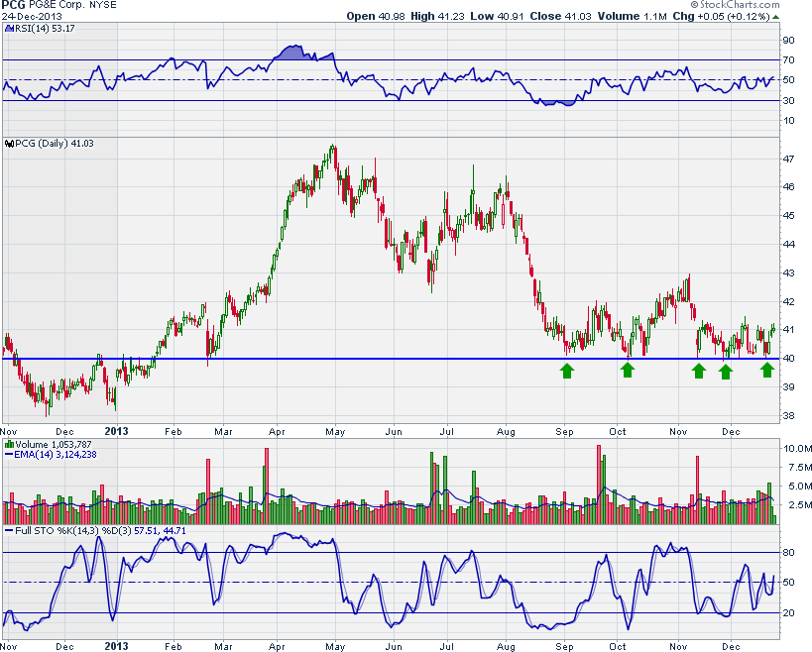Viewport: 812px width, 652px height.
Task: Click the RSI(14) 53.17 label
Action: point(45,29)
